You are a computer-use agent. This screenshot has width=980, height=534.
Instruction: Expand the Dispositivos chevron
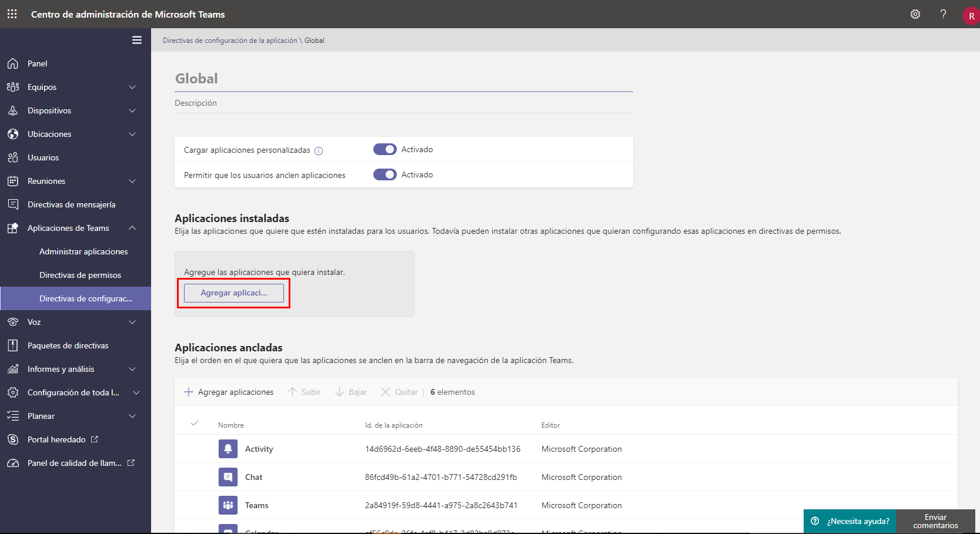click(132, 110)
